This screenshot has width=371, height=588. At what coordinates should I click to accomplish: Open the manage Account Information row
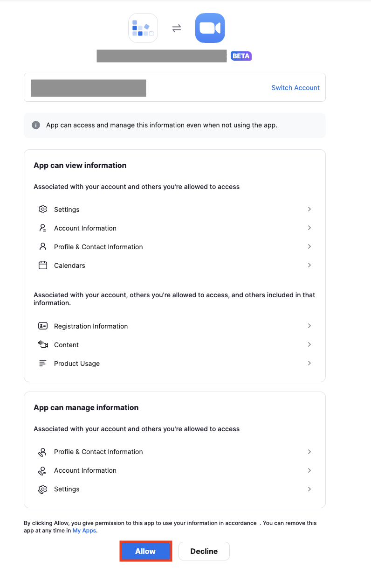click(x=175, y=470)
